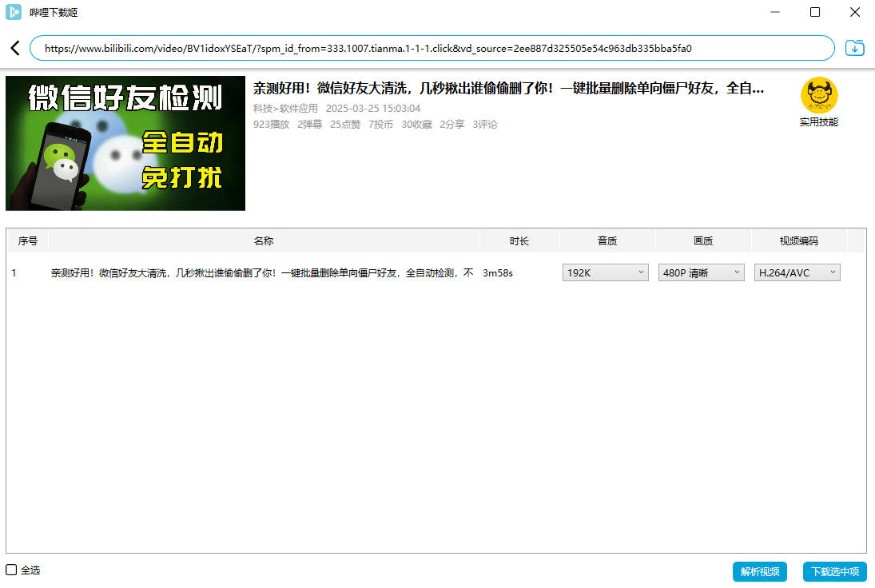875x588 pixels.
Task: Click the 音质 column header
Action: pyautogui.click(x=607, y=241)
